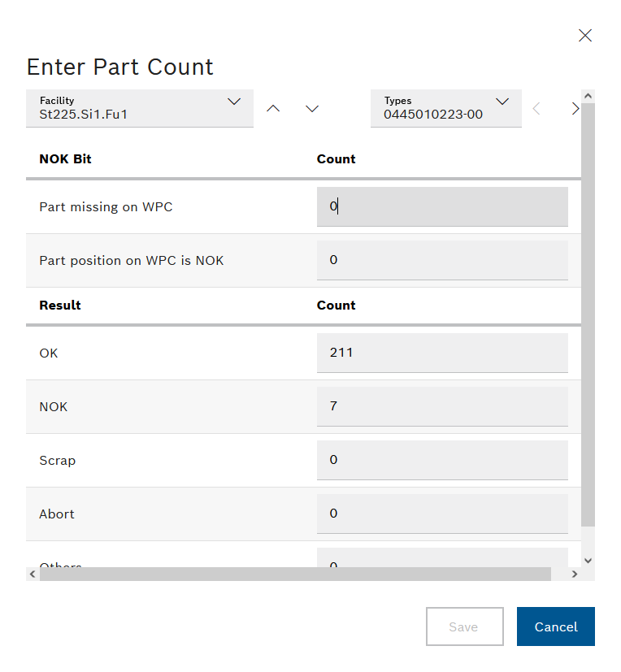Go to previous type with left chevron
This screenshot has width=621, height=672.
point(536,109)
